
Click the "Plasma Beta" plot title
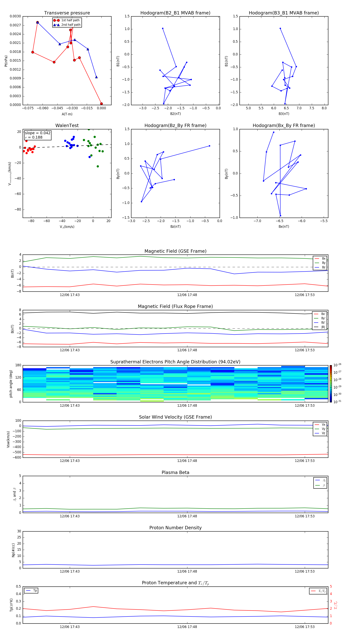(175, 473)
